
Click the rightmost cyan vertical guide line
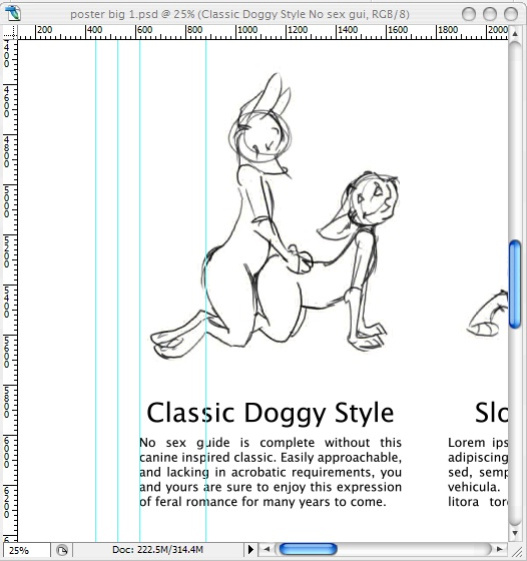click(206, 291)
